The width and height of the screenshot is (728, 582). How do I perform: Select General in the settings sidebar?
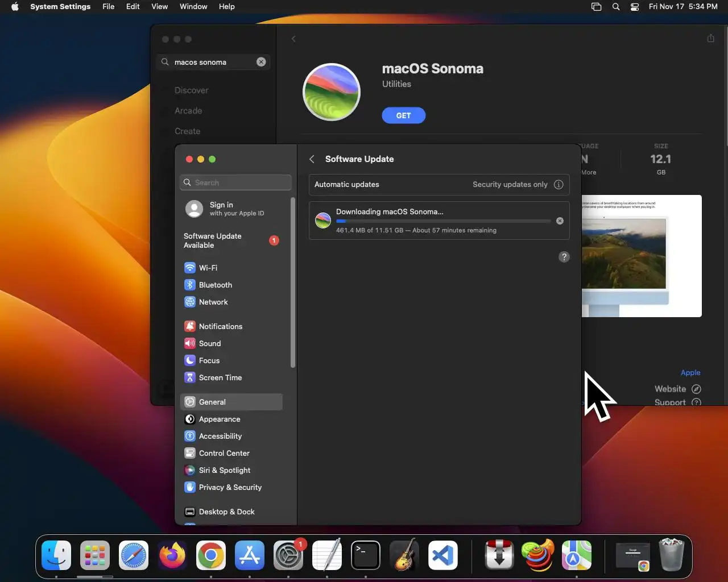coord(231,402)
